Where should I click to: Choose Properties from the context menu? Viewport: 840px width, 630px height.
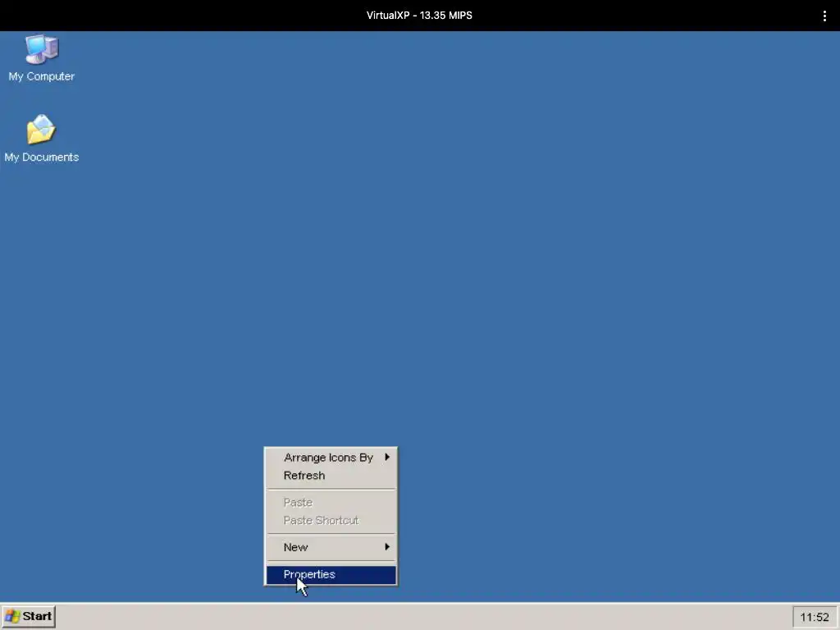tap(331, 574)
